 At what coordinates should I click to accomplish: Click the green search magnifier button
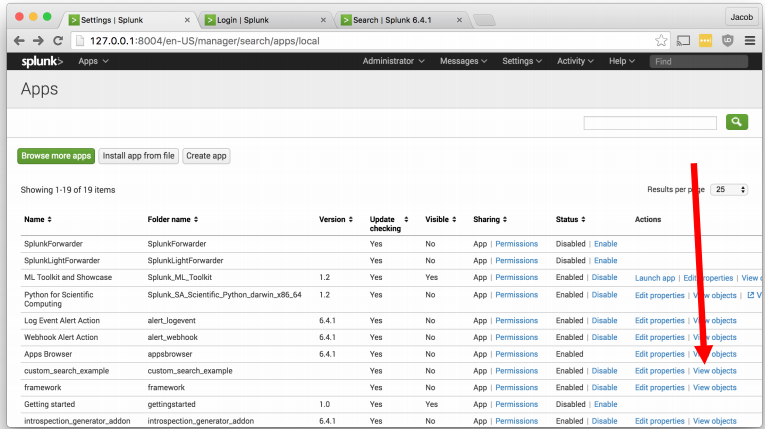coord(737,122)
